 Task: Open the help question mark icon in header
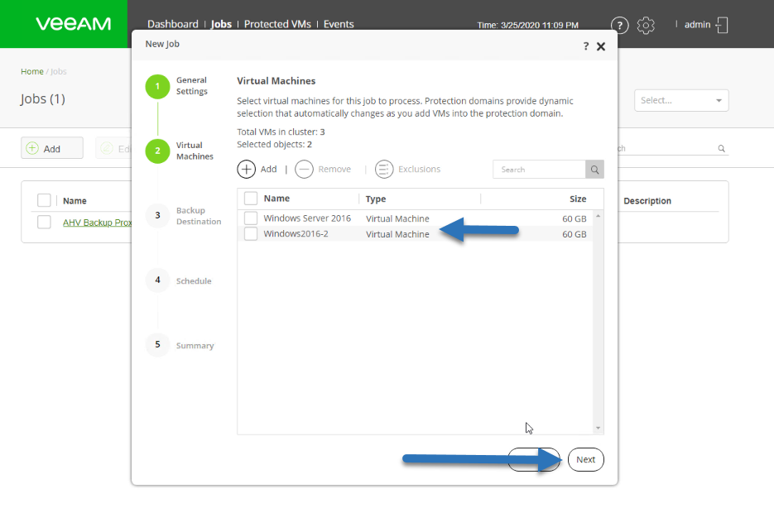coord(619,25)
